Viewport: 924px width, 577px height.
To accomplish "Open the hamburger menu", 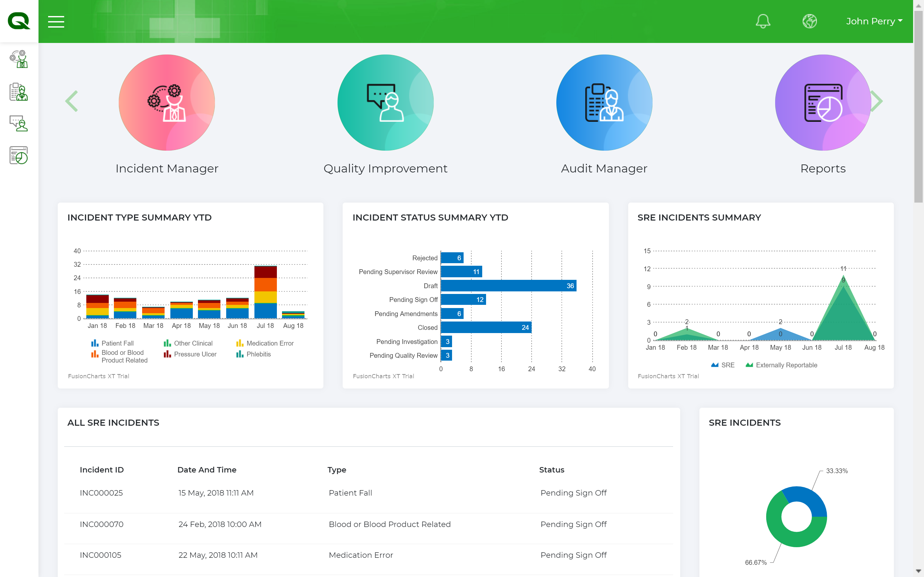I will [x=56, y=22].
